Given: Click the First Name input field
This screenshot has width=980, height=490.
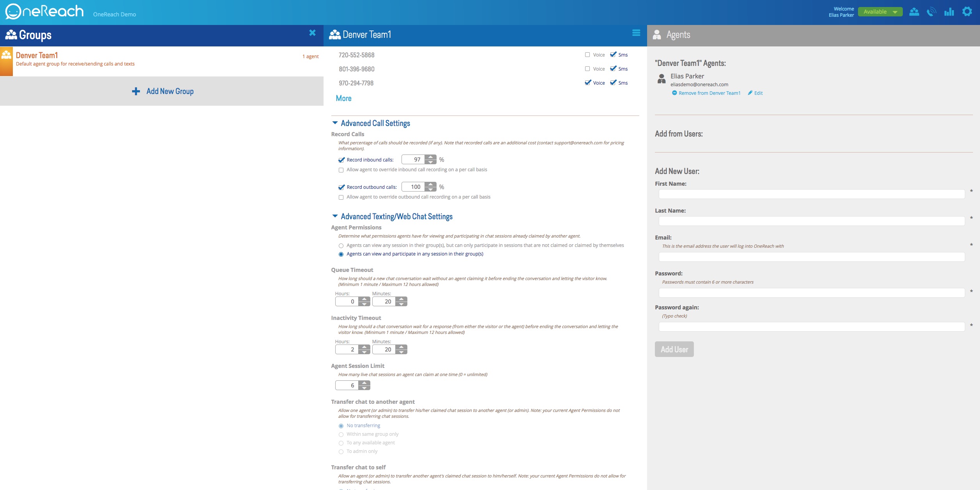Looking at the screenshot, I should (x=812, y=194).
